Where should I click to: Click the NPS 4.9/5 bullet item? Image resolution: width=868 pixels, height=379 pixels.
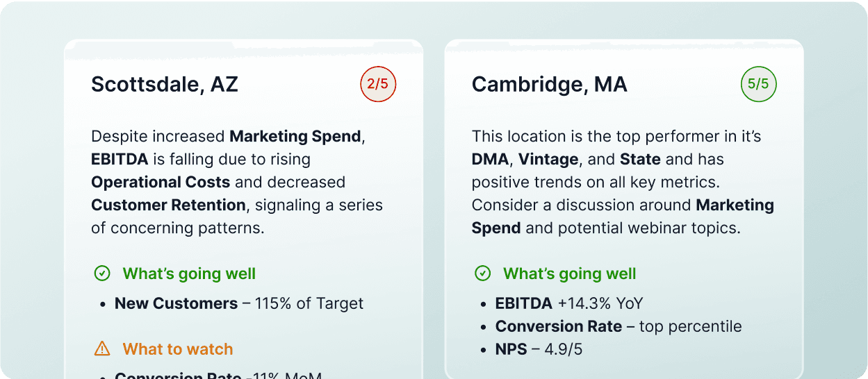point(539,349)
